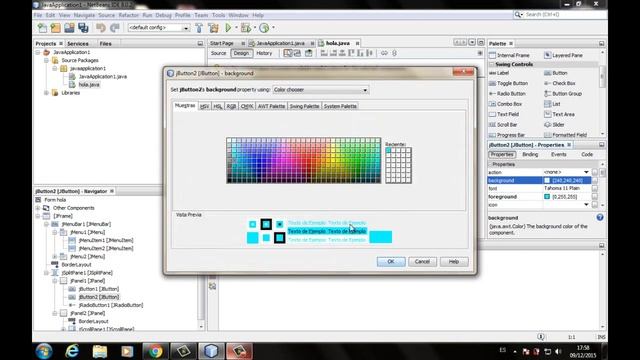Viewport: 640px width, 360px height.
Task: Open Internet Explorer from the taskbar
Action: click(x=72, y=351)
